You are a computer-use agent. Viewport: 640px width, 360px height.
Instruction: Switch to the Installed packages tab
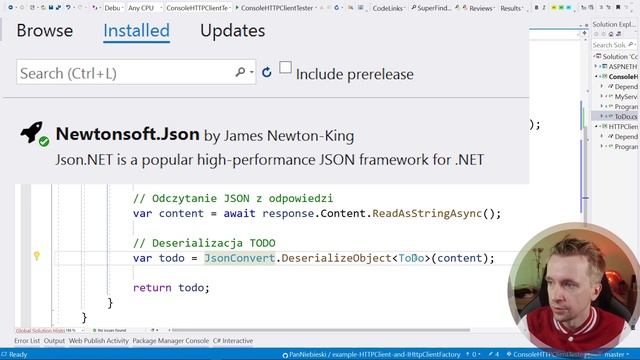[x=136, y=31]
